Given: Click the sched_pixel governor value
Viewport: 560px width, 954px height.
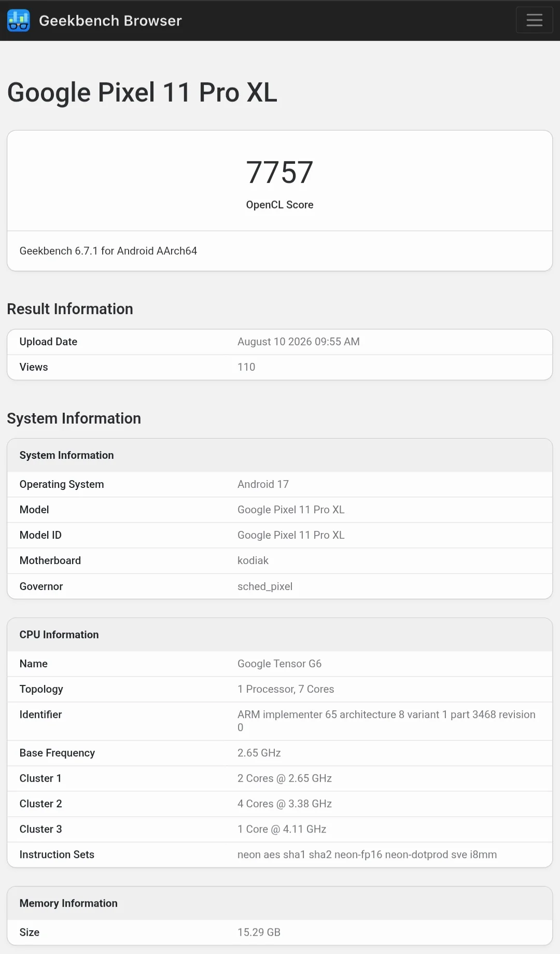Looking at the screenshot, I should [x=265, y=586].
